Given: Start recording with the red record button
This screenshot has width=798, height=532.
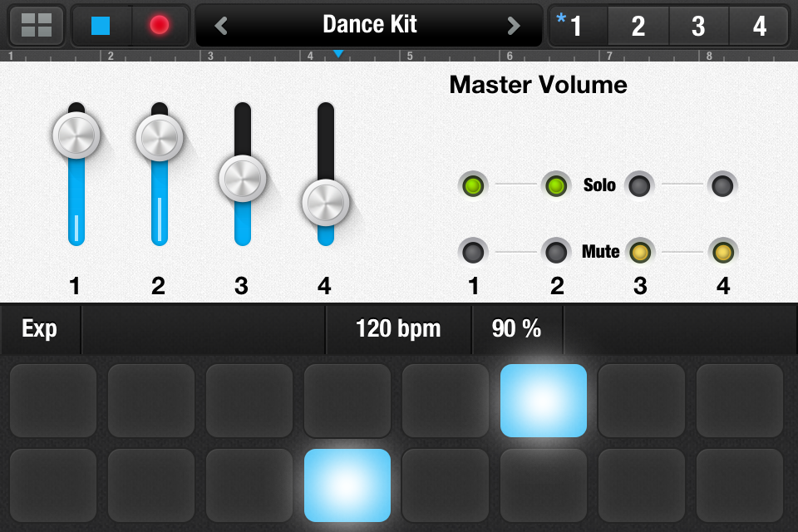Looking at the screenshot, I should (160, 25).
